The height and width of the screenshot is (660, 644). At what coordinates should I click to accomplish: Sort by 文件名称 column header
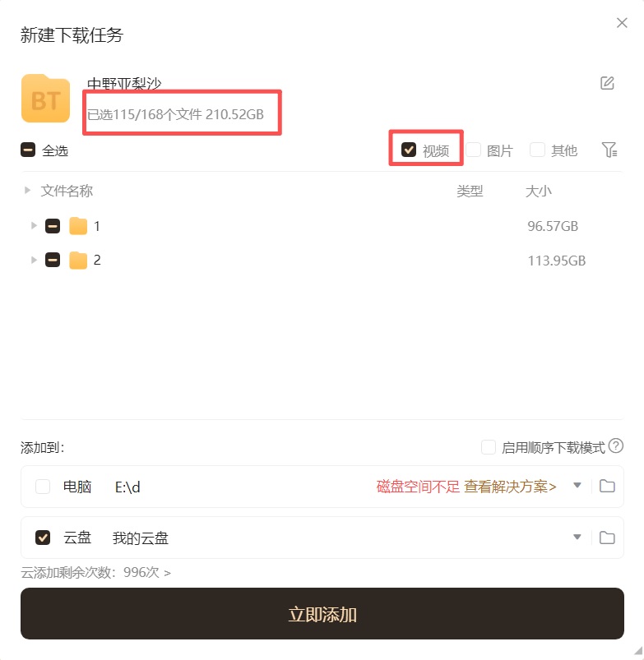click(67, 192)
